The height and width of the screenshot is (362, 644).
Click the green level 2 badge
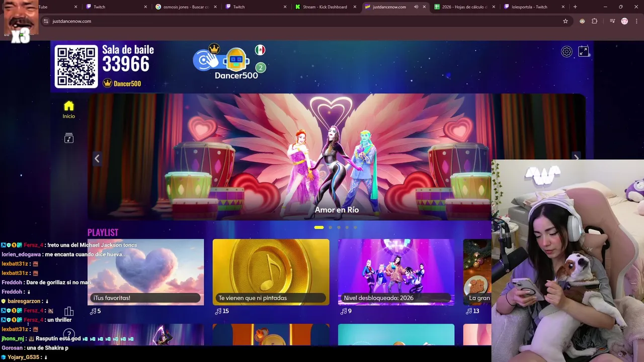pyautogui.click(x=260, y=67)
